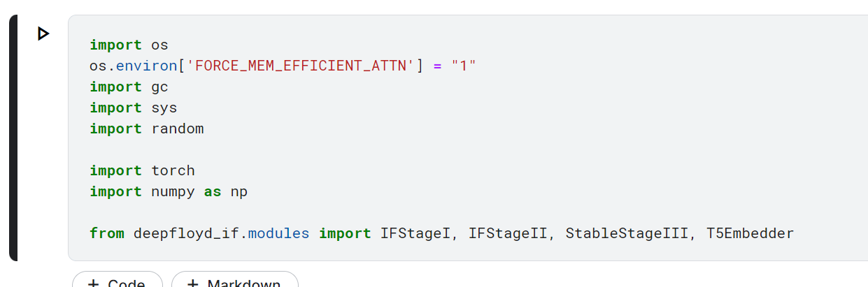
Task: Click the 'T5Embedder' import name
Action: coord(750,233)
